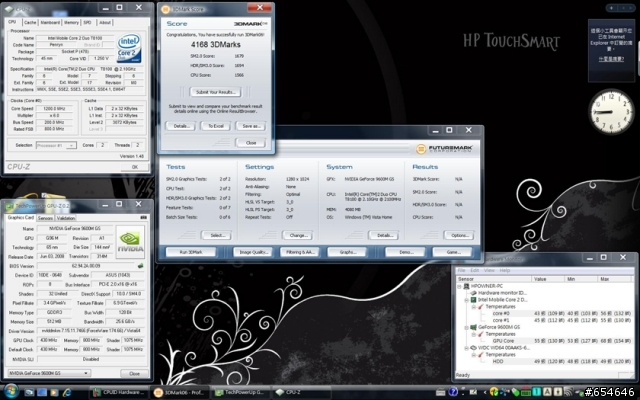Click Select under the Tests section
The height and width of the screenshot is (400, 640).
[216, 236]
